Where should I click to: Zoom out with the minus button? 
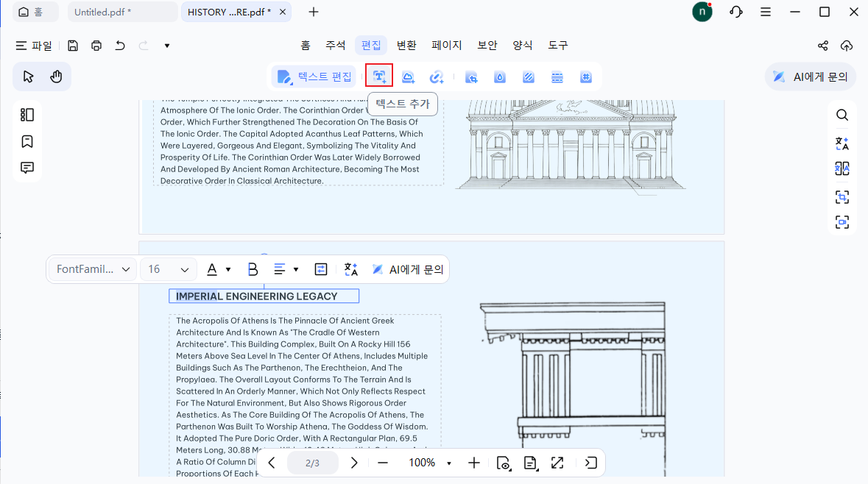pyautogui.click(x=383, y=463)
